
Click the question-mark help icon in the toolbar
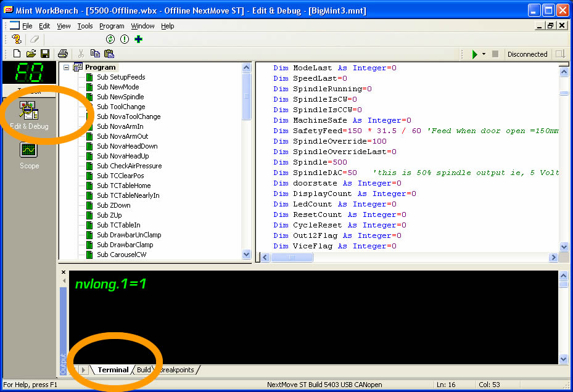point(17,39)
